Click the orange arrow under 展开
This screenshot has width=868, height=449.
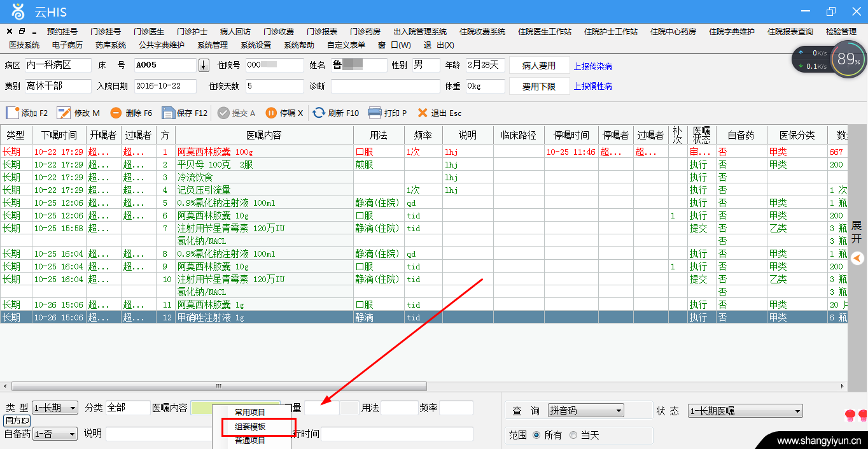pos(857,258)
